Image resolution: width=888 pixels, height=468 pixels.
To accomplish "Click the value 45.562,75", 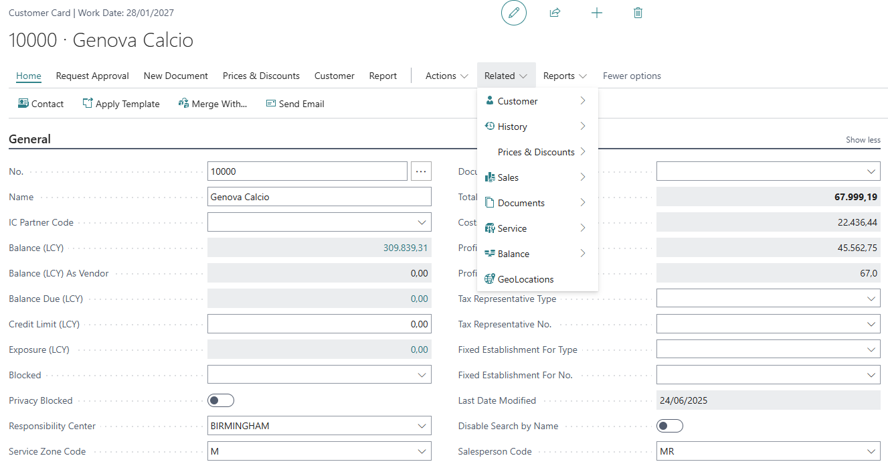I will (857, 248).
